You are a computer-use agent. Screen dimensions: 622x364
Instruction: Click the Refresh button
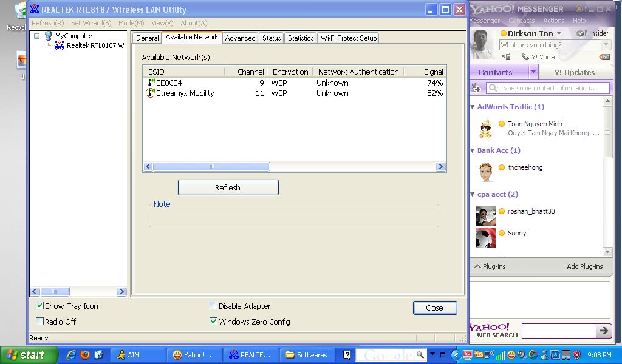pos(228,187)
